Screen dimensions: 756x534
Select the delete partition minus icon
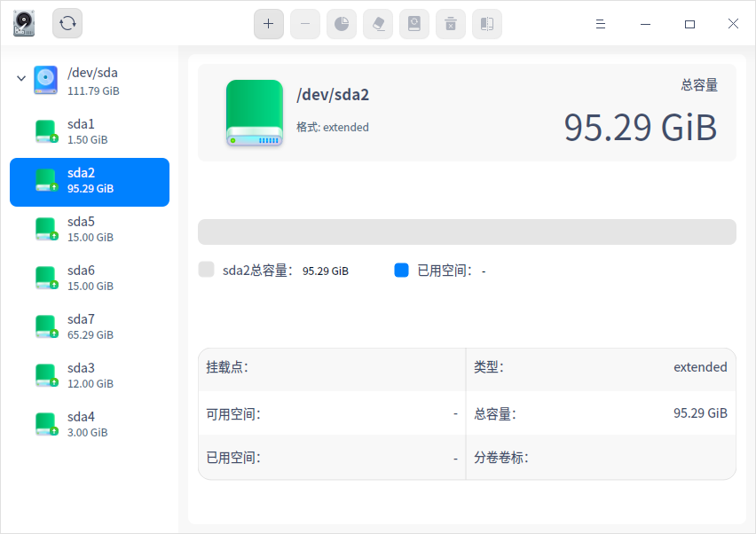[305, 24]
